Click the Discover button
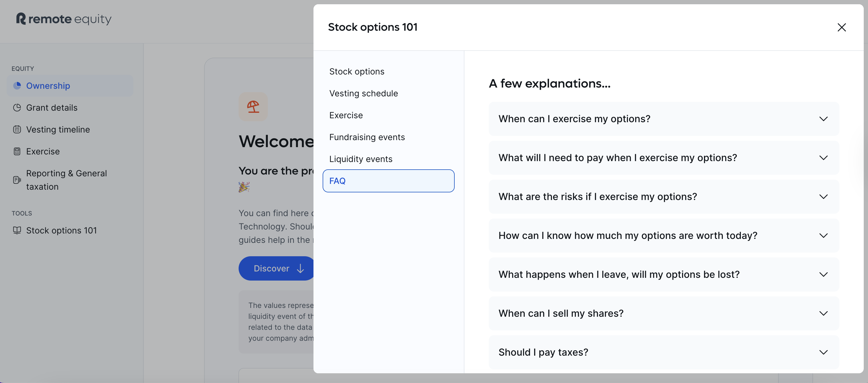This screenshot has width=868, height=383. pyautogui.click(x=276, y=268)
